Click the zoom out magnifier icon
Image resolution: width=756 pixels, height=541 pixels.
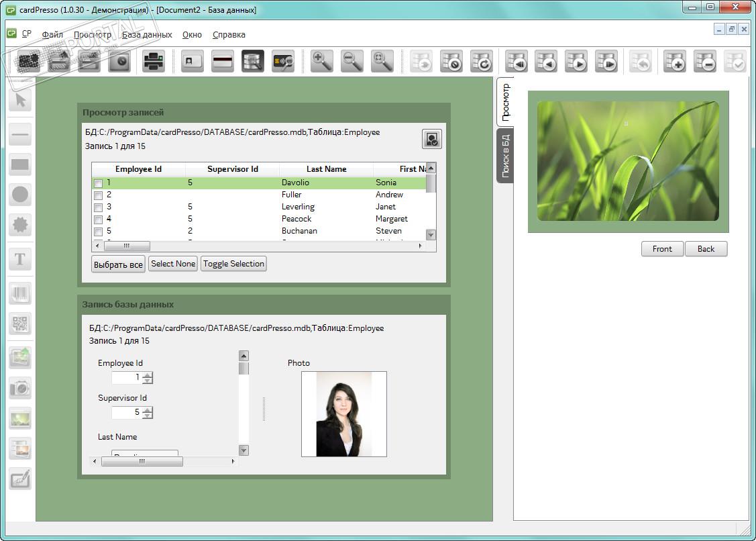click(x=352, y=61)
